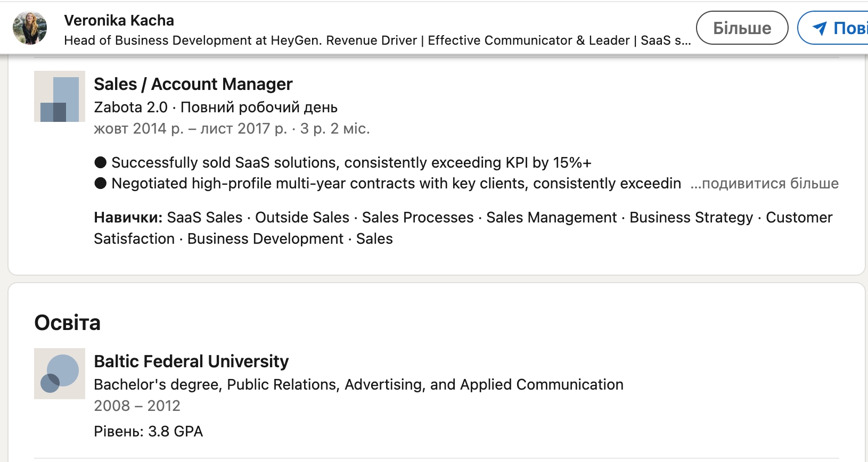Click the Освіта section heading
868x462 pixels.
68,323
